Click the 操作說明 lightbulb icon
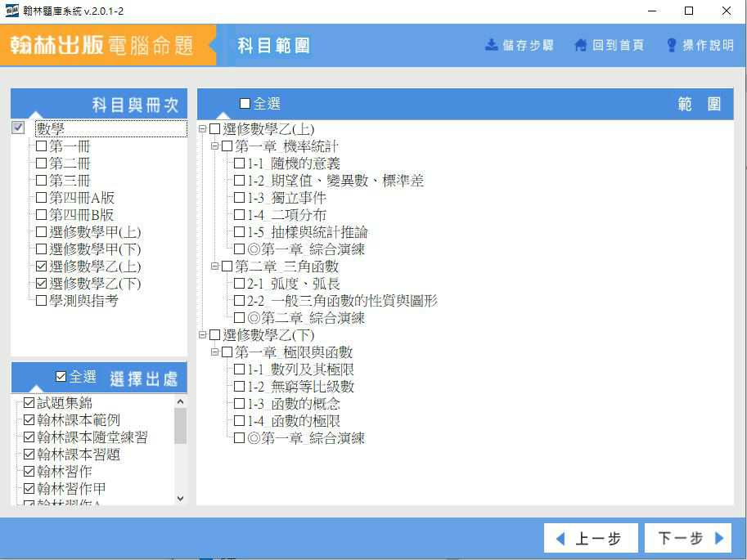The height and width of the screenshot is (560, 747). (671, 45)
